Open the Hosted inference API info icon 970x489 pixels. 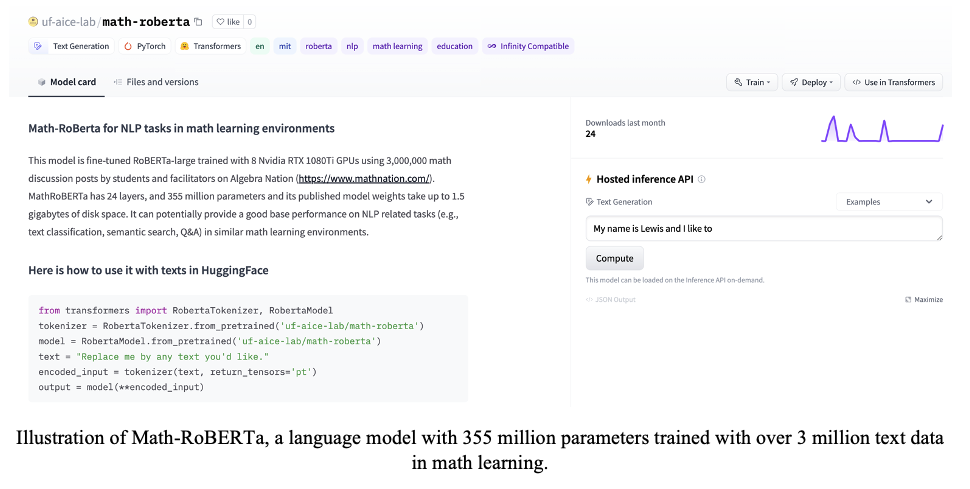pyautogui.click(x=701, y=180)
